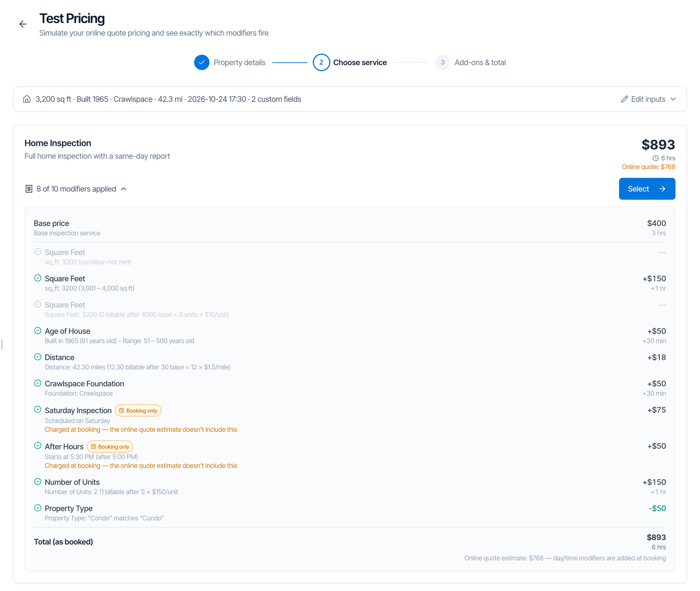Go back using the left arrow icon
Screen dimensions: 700x591
[23, 24]
